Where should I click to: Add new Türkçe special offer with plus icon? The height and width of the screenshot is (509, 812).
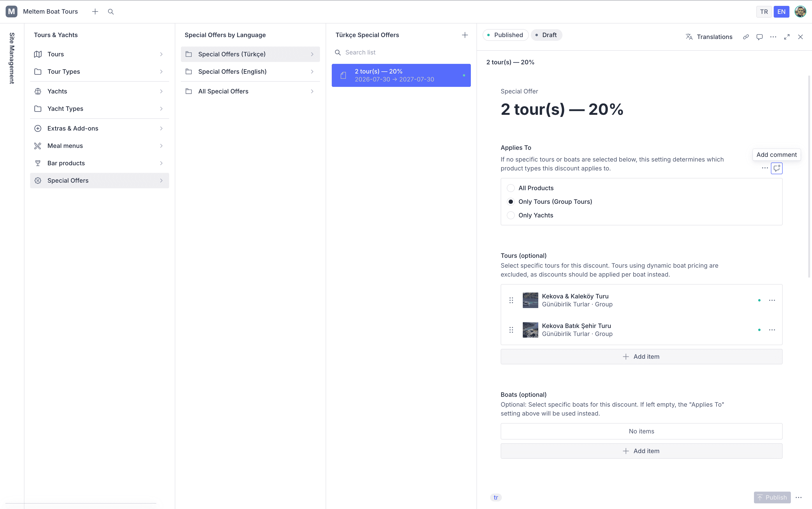(465, 35)
